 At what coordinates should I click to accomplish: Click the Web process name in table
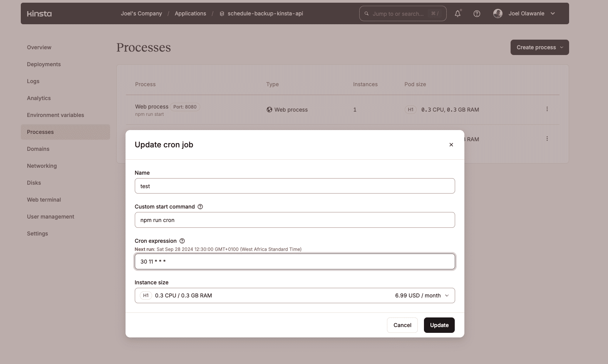pyautogui.click(x=152, y=107)
